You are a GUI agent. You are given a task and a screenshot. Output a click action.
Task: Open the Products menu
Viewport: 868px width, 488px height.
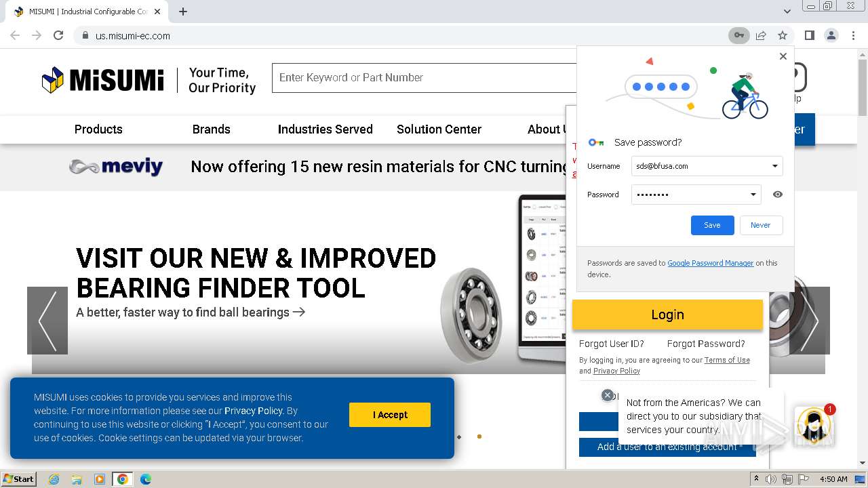tap(98, 129)
